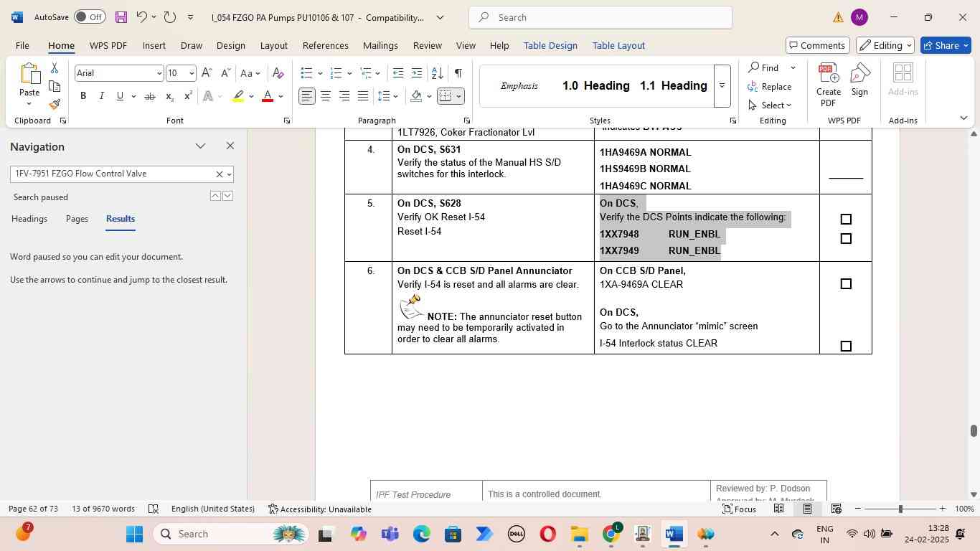980x551 pixels.
Task: Apply the 1.0 Heading style
Action: coord(595,86)
